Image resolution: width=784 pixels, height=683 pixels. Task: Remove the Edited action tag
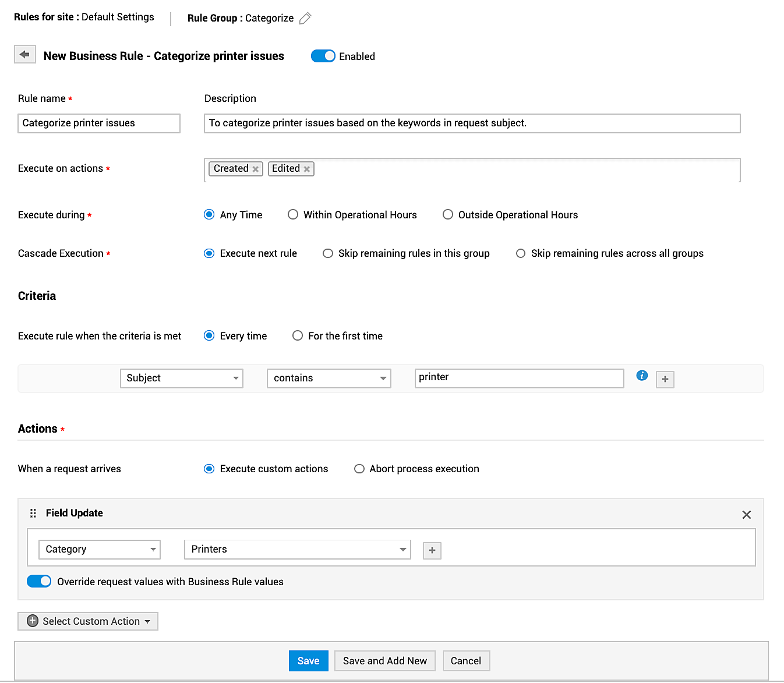(x=307, y=169)
